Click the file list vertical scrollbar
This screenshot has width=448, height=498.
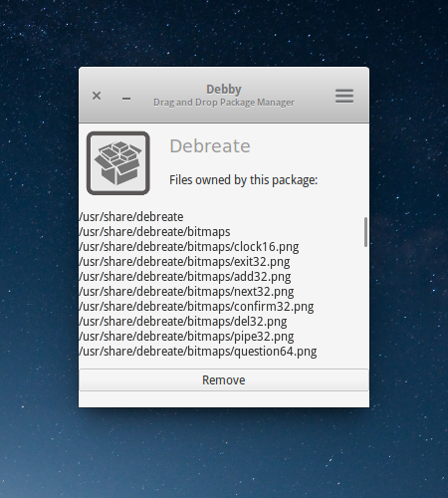tap(365, 232)
